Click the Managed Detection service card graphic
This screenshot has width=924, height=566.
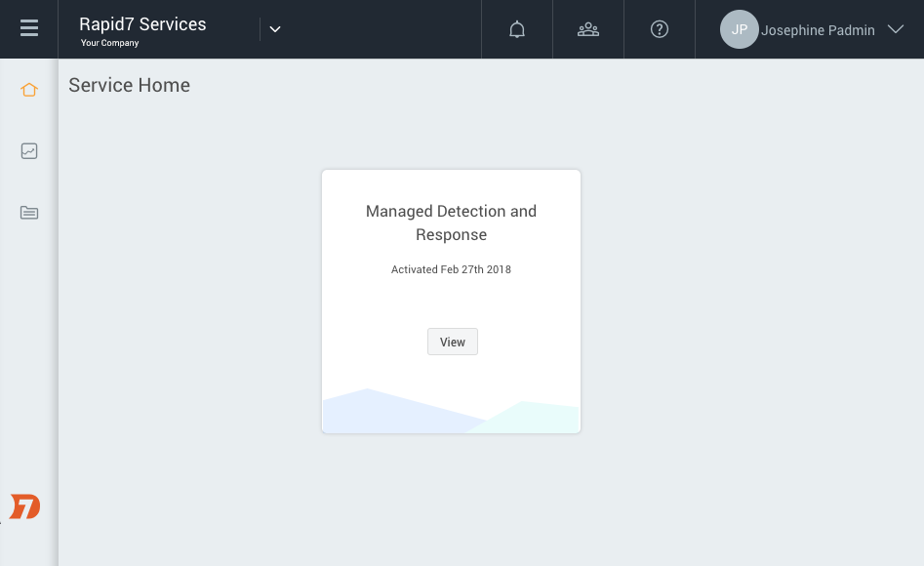pos(452,410)
